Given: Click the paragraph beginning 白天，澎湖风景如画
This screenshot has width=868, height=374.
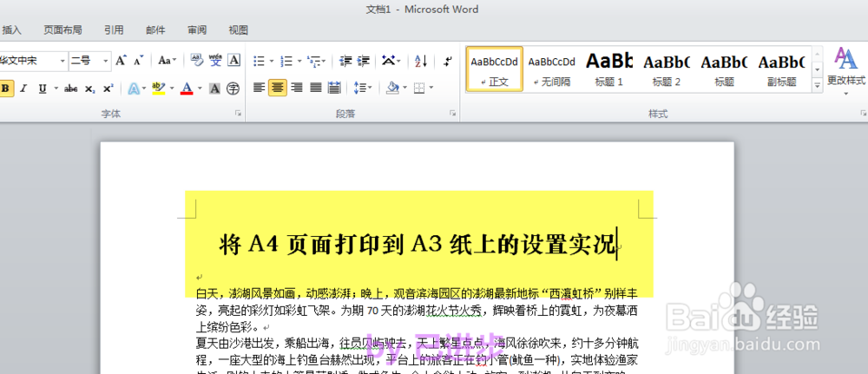Looking at the screenshot, I should (x=417, y=310).
